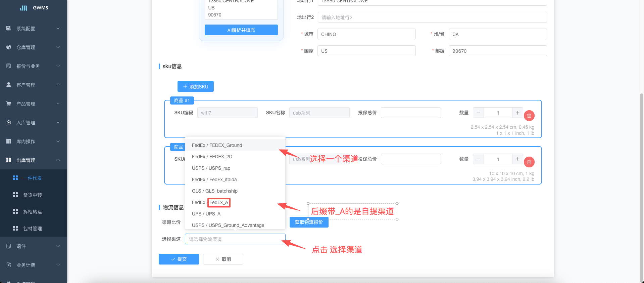The width and height of the screenshot is (644, 283).
Task: Click the 报价与业务 sidebar icon
Action: pos(9,66)
